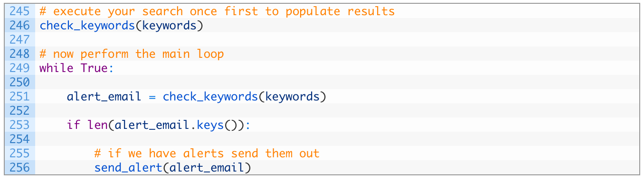Image resolution: width=644 pixels, height=181 pixels.
Task: Click the 'True' keyword after while
Action: 94,68
